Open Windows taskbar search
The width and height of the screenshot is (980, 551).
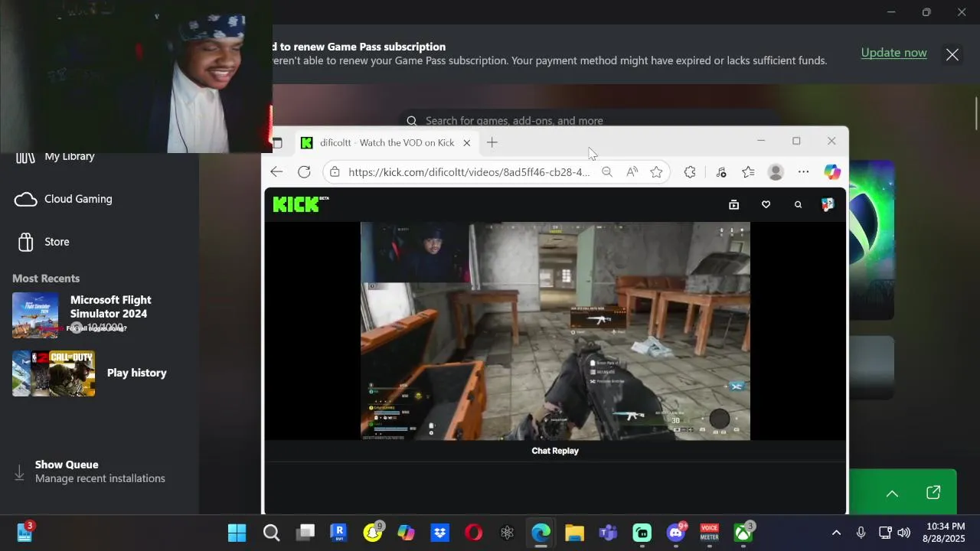(x=271, y=533)
